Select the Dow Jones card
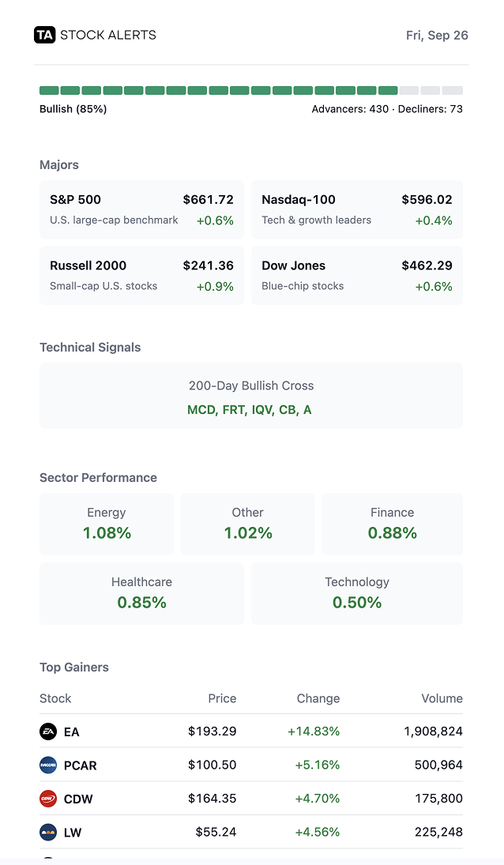This screenshot has width=504, height=865. click(357, 276)
